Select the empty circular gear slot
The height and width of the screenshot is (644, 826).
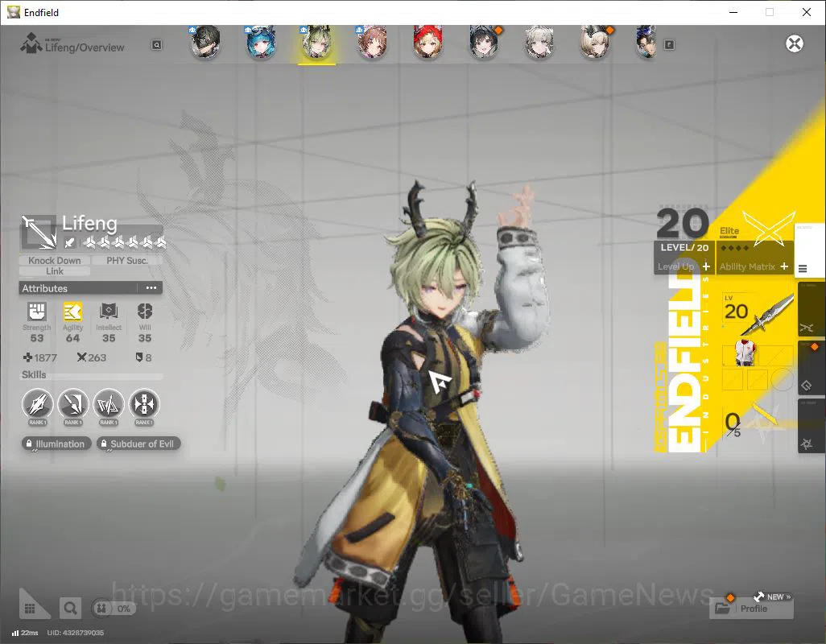coord(783,379)
